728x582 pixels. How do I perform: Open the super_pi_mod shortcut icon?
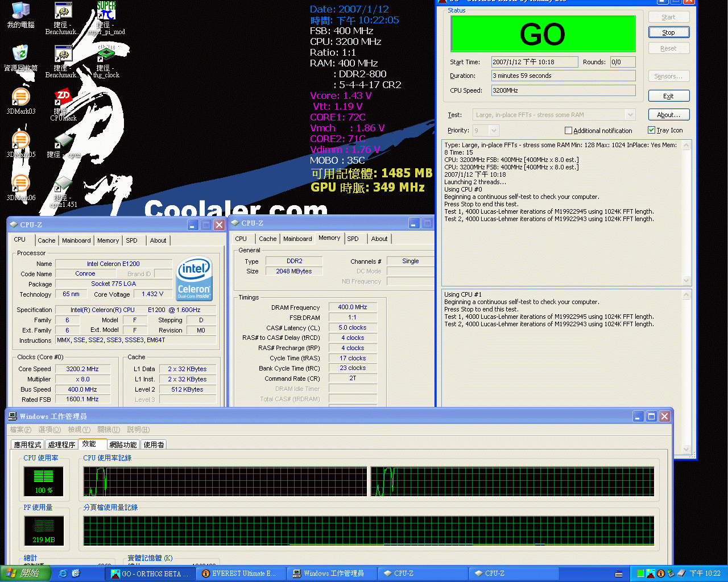pyautogui.click(x=106, y=17)
